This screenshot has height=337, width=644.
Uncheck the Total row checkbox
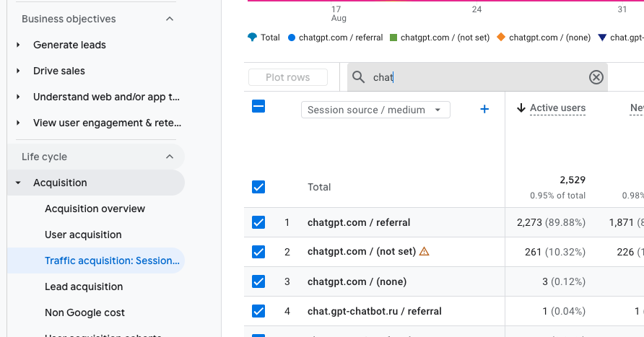[x=258, y=187]
